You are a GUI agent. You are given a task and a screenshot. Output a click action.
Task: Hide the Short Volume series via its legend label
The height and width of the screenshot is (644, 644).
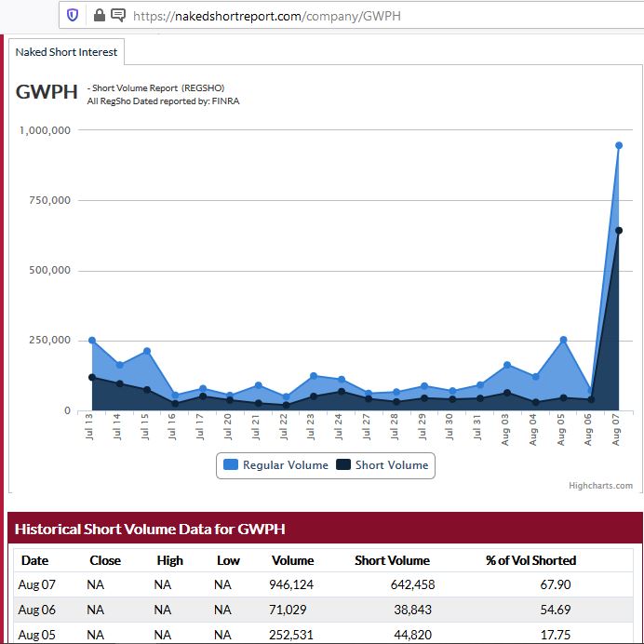pos(392,465)
